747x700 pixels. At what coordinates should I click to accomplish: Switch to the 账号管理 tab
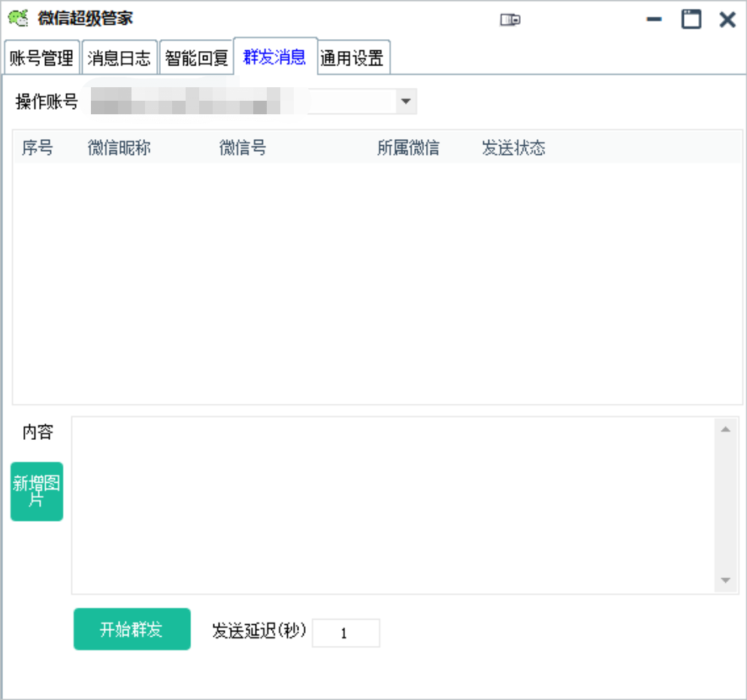point(42,58)
